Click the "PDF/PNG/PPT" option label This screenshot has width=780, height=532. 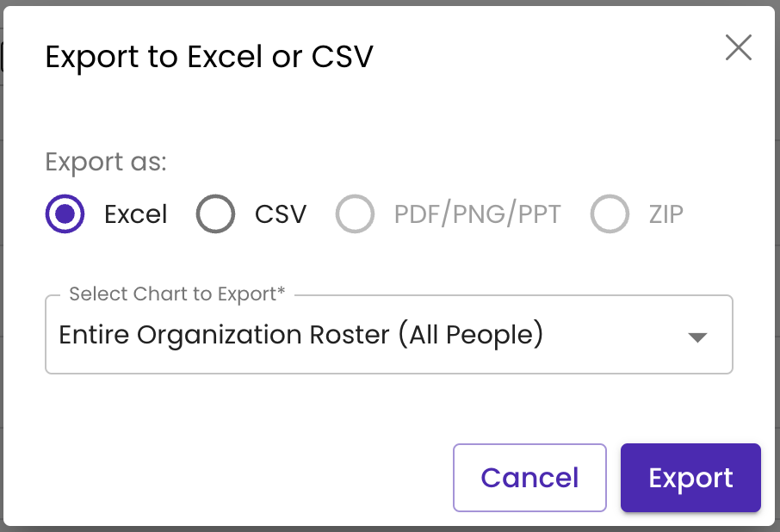pos(477,214)
